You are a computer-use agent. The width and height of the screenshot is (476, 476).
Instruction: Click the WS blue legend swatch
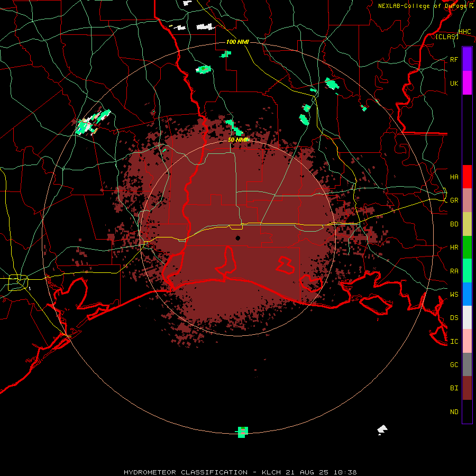tap(467, 294)
